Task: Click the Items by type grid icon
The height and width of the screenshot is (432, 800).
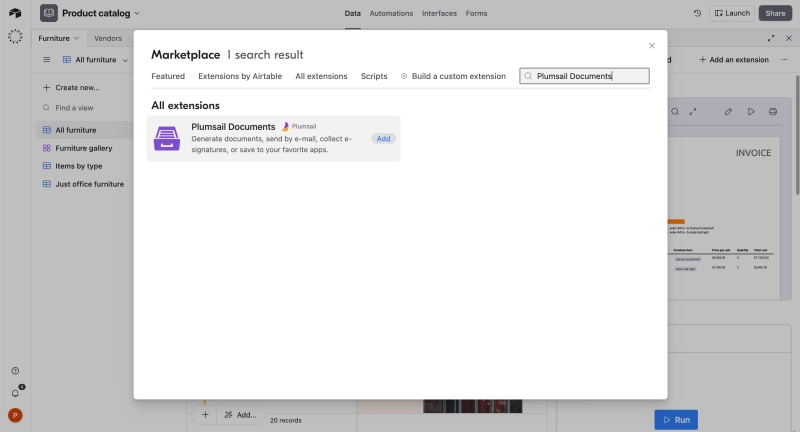Action: coord(46,166)
